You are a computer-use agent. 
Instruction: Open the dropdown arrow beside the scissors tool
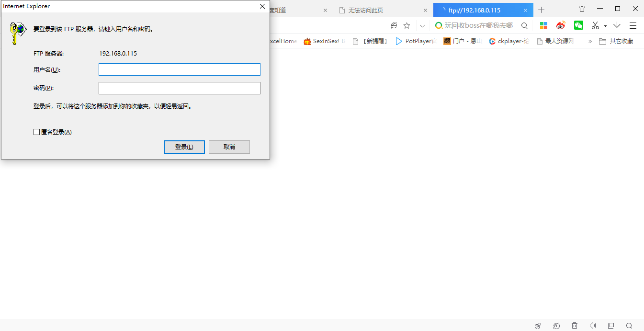pyautogui.click(x=604, y=25)
